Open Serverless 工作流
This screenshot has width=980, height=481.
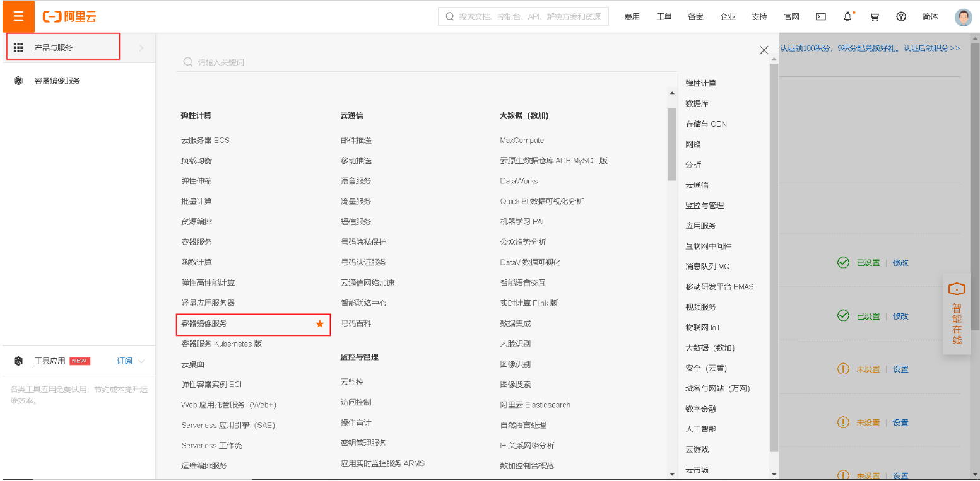pos(211,446)
